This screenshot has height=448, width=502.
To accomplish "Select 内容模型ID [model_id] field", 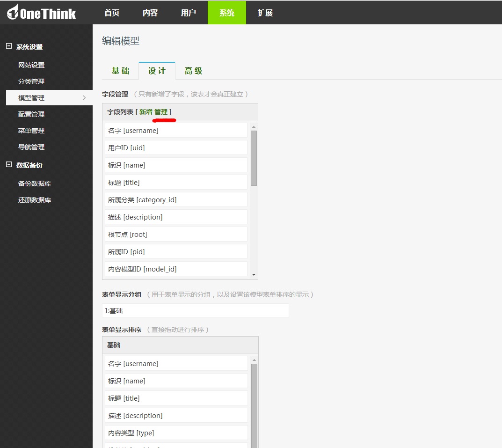I will (176, 269).
